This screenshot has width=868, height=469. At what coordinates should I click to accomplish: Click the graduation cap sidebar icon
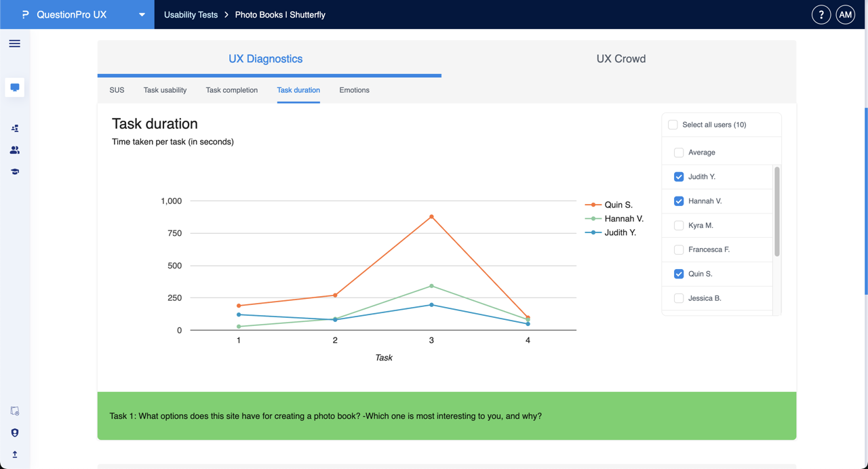point(14,172)
